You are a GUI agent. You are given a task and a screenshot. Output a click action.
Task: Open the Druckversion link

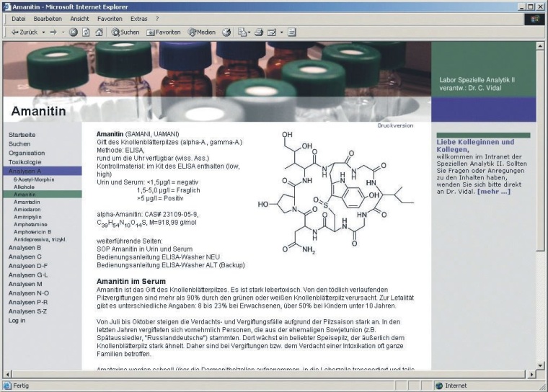[x=395, y=125]
